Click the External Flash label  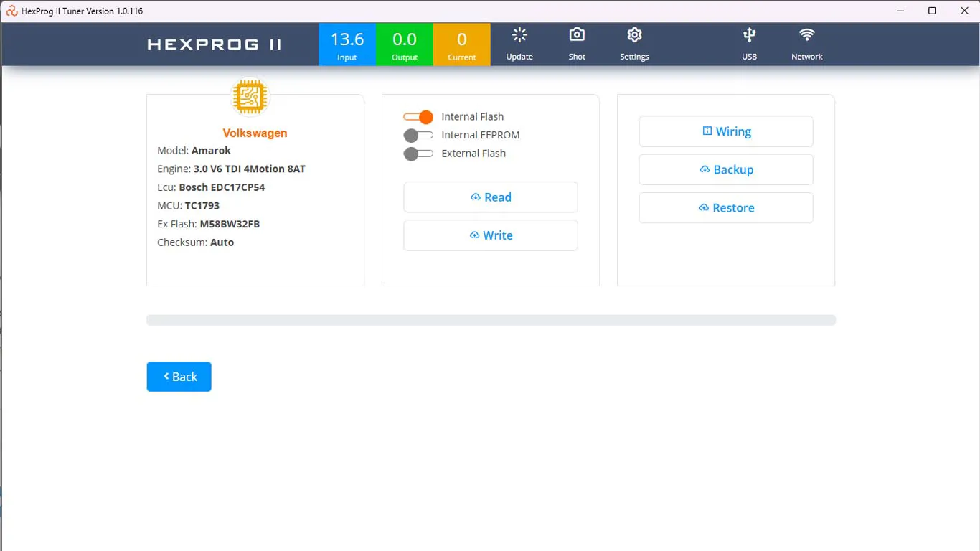point(473,154)
